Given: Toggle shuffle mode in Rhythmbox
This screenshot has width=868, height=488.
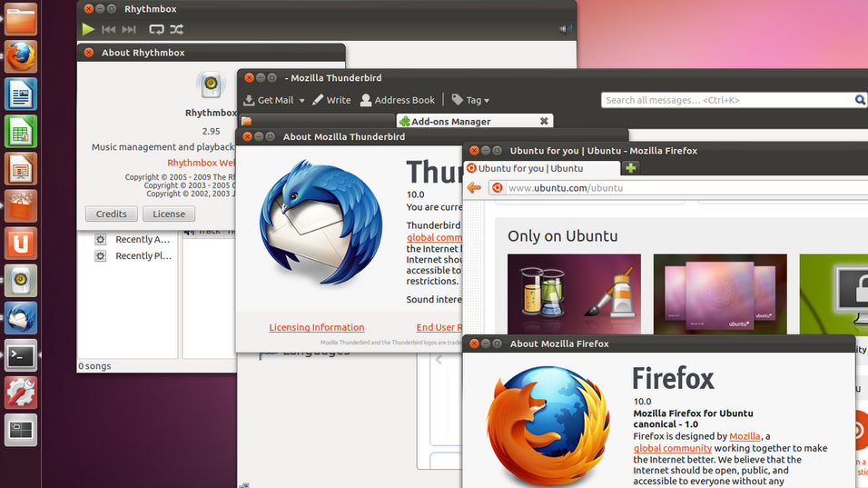Looking at the screenshot, I should (176, 29).
